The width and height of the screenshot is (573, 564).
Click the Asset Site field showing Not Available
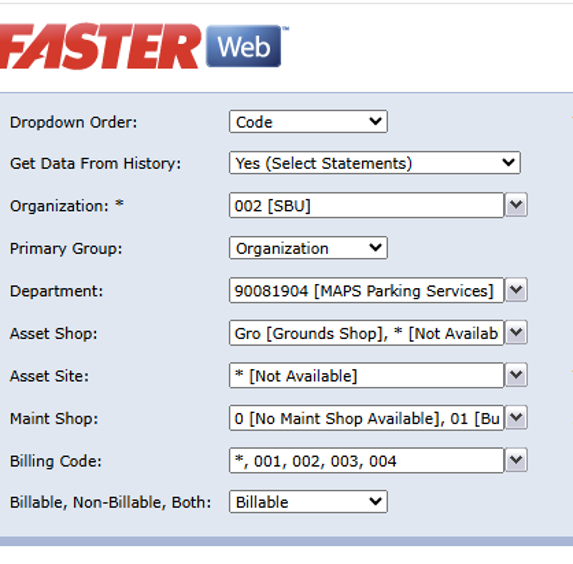tap(367, 375)
